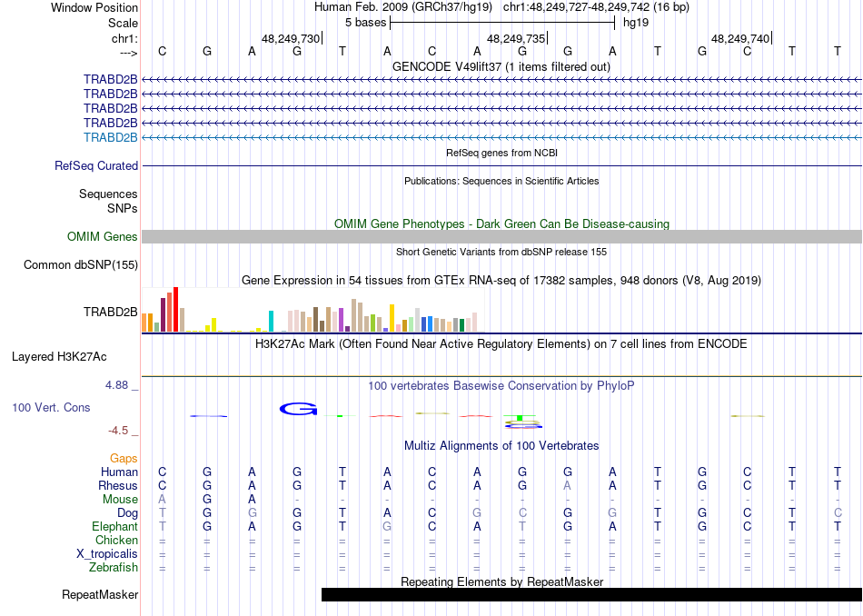The image size is (863, 616).
Task: Open 'Short Genetic Variants from dbSNP release 155'
Action: pos(501,253)
